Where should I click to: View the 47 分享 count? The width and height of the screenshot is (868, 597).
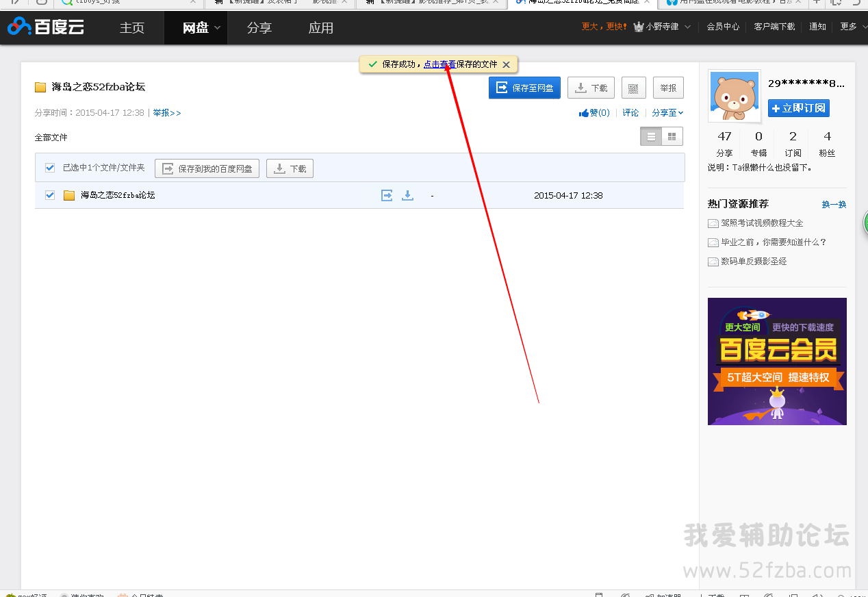[724, 144]
